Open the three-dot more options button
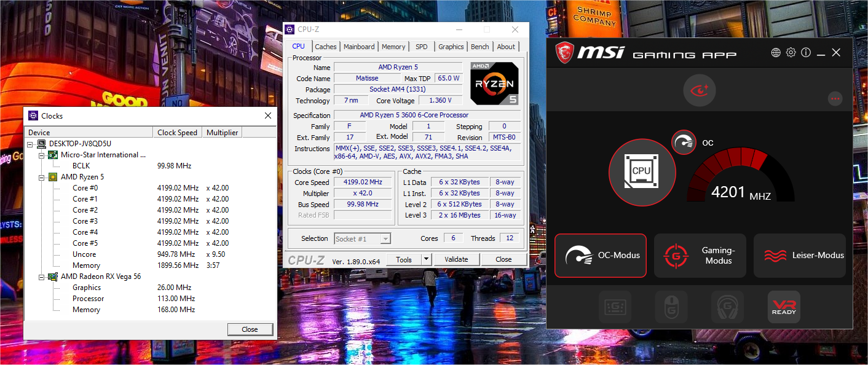 [835, 98]
